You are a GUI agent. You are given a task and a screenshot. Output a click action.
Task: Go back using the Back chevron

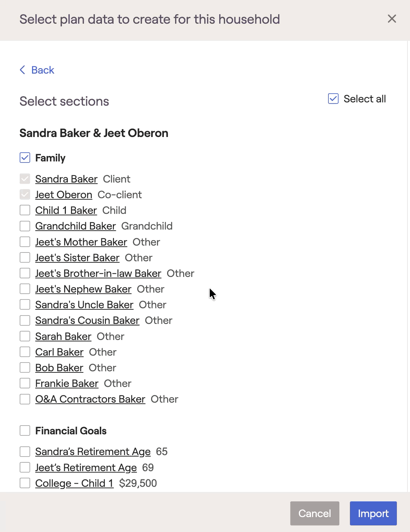(x=23, y=70)
